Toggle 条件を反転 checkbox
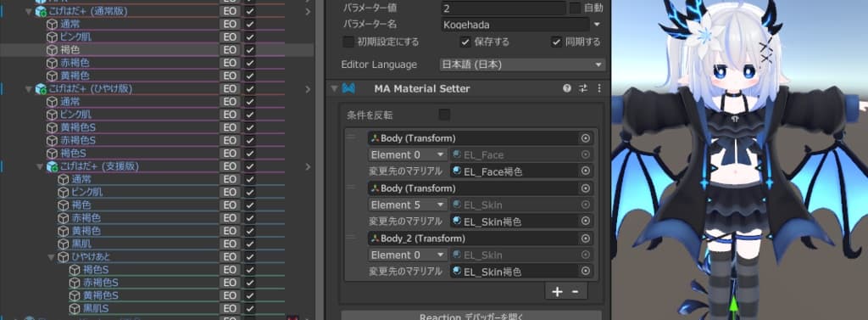This screenshot has height=320, width=868. click(x=444, y=115)
